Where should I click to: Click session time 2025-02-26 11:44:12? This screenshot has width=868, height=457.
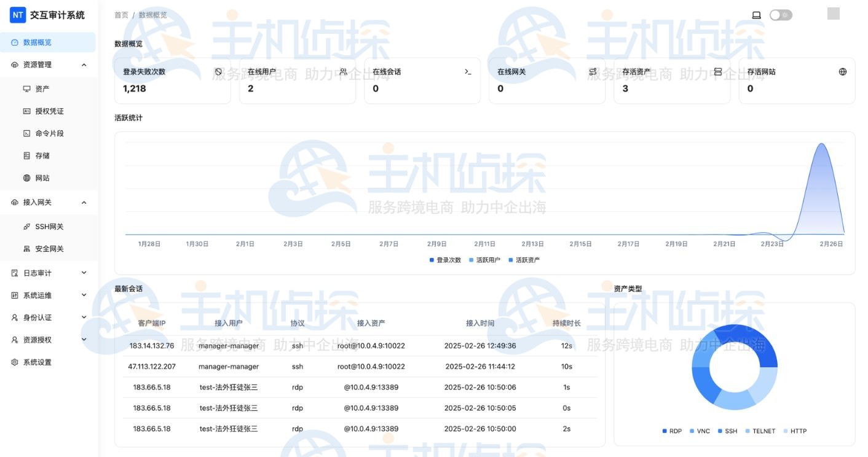pos(480,367)
